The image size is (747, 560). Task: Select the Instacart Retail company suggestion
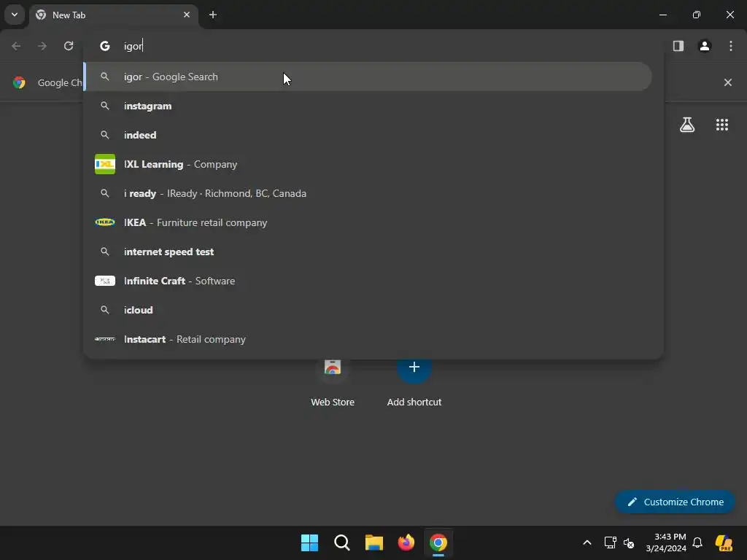[x=368, y=339]
